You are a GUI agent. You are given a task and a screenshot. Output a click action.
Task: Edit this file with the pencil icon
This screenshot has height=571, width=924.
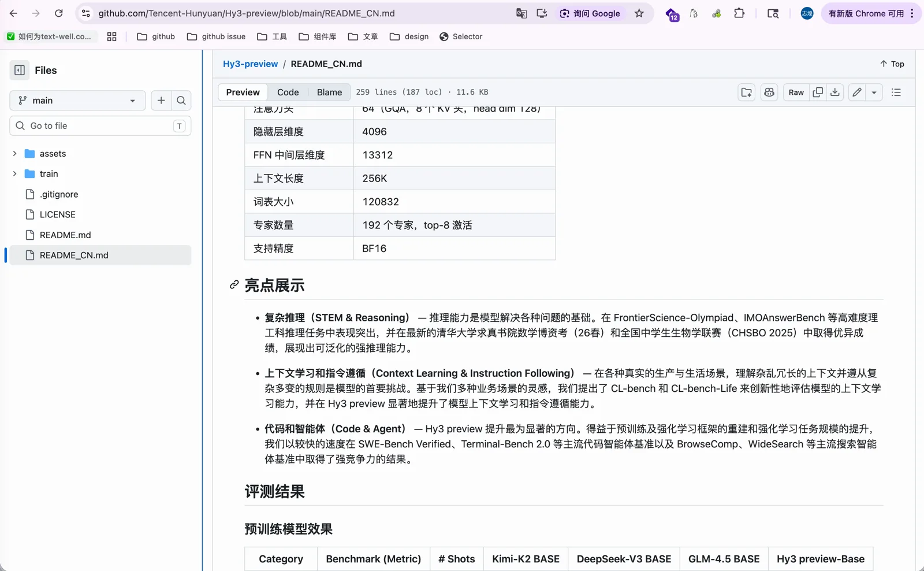(x=857, y=92)
